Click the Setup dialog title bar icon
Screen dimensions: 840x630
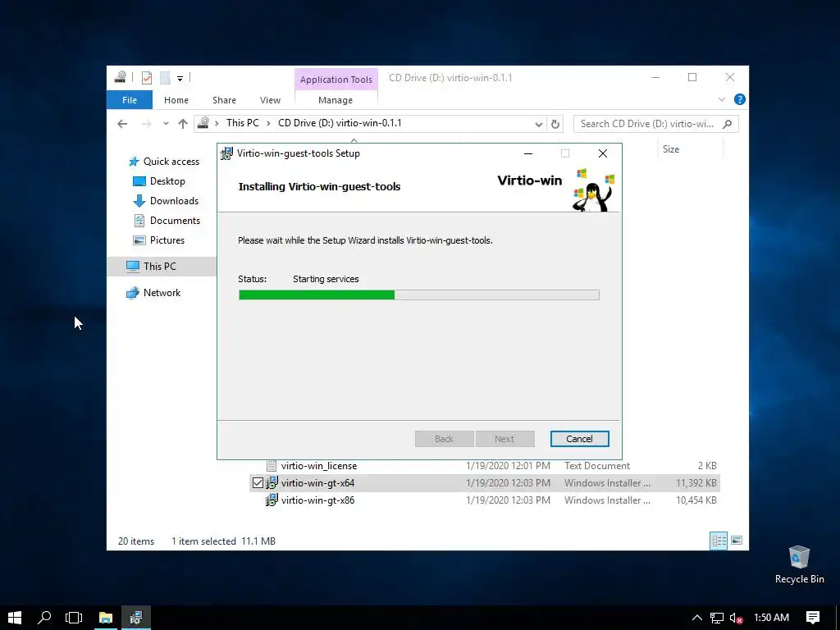(x=227, y=153)
